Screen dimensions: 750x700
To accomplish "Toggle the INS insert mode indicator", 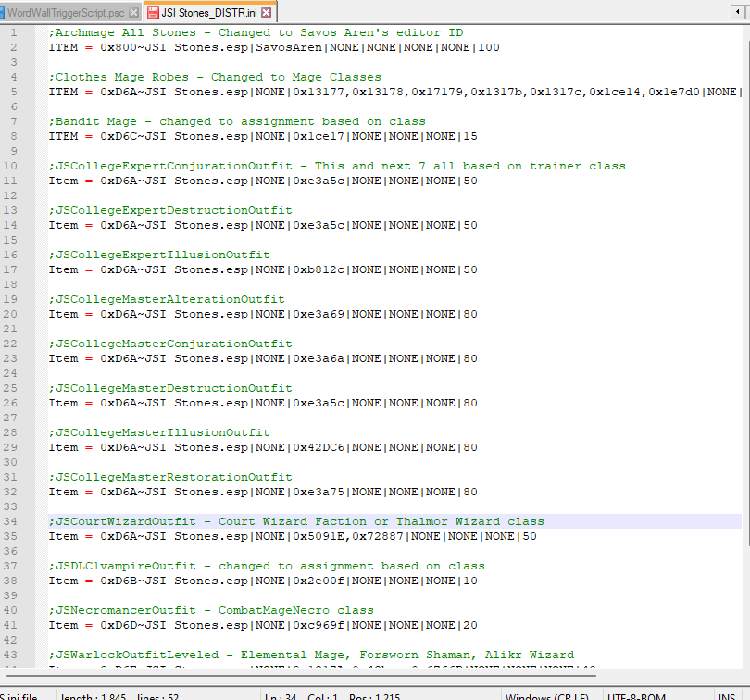I will (727, 696).
